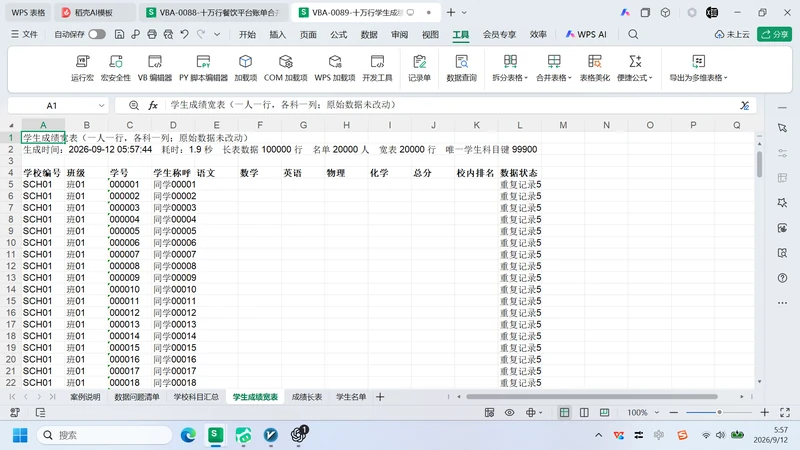Click the 未上云 cloud status button
The image size is (800, 450).
point(732,34)
